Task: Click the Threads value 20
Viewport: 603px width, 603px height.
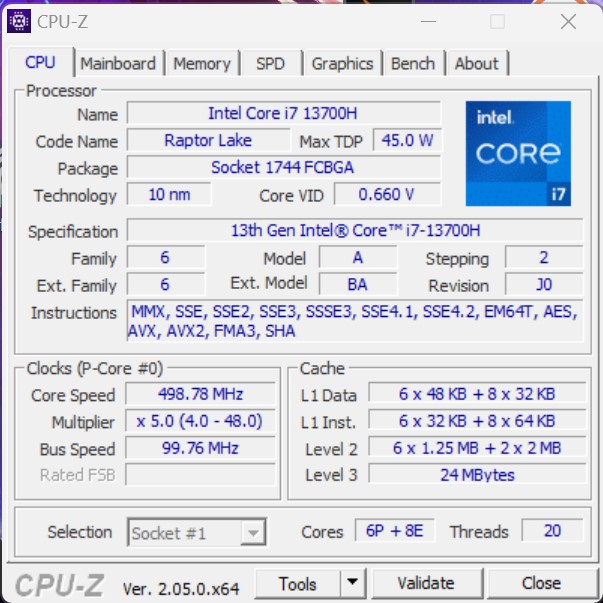Action: pos(552,530)
